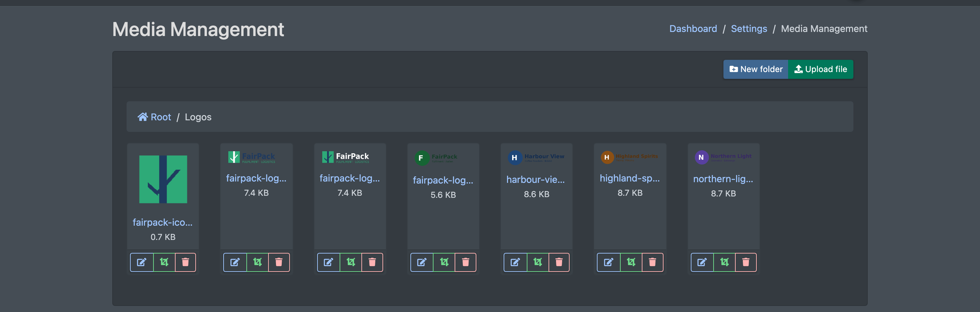The height and width of the screenshot is (312, 980).
Task: Select the green FairPack icon thumbnail
Action: tap(163, 179)
